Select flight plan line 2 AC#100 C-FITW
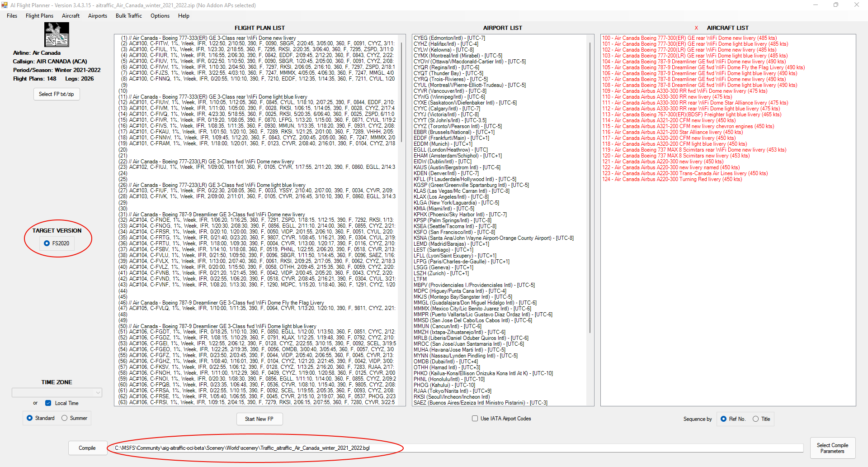The image size is (868, 467). pyautogui.click(x=256, y=44)
